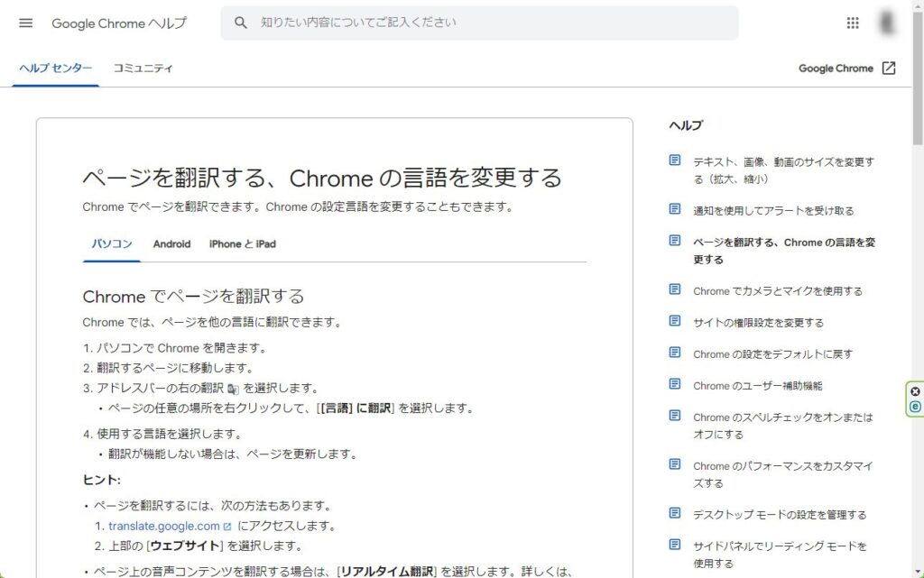Switch to the Android platform tab
Image resolution: width=924 pixels, height=578 pixels.
tap(171, 244)
